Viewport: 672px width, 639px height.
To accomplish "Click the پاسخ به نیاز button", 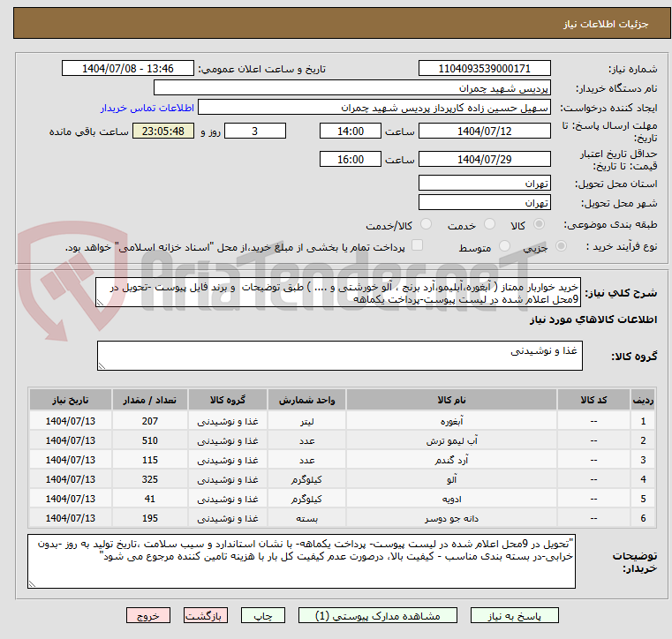I will pyautogui.click(x=514, y=615).
